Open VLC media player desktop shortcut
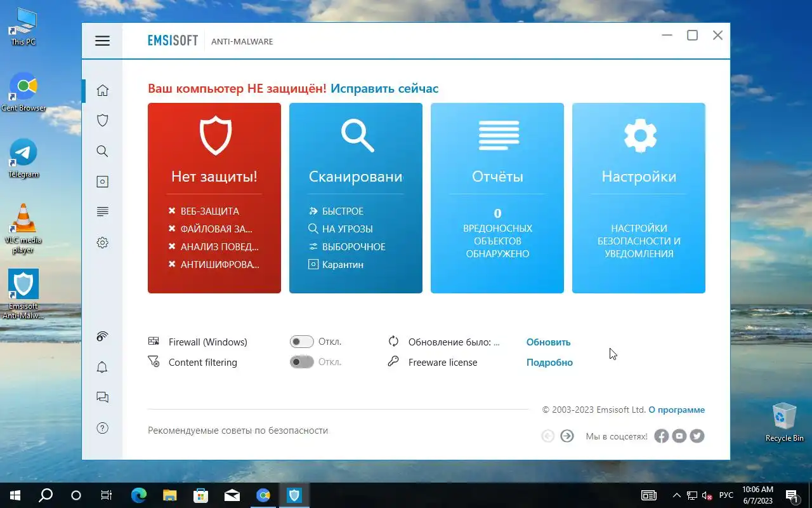This screenshot has width=812, height=508. [x=23, y=229]
